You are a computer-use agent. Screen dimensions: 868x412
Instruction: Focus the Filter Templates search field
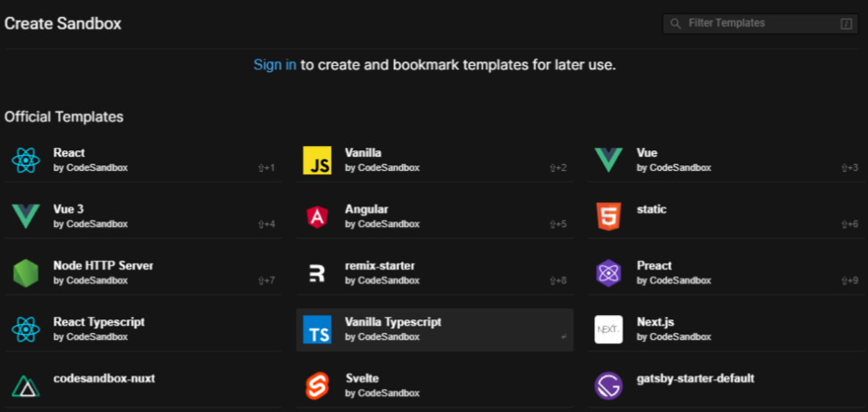tap(760, 24)
